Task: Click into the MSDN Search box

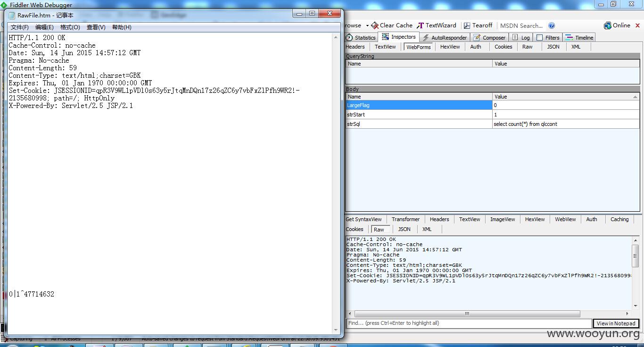Action: tap(521, 25)
